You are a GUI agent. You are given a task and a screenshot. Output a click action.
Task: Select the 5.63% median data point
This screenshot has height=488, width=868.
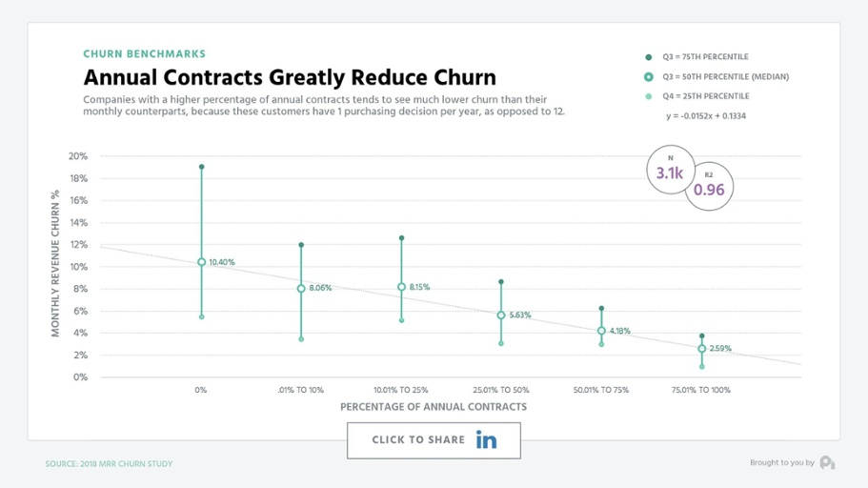[x=501, y=315]
